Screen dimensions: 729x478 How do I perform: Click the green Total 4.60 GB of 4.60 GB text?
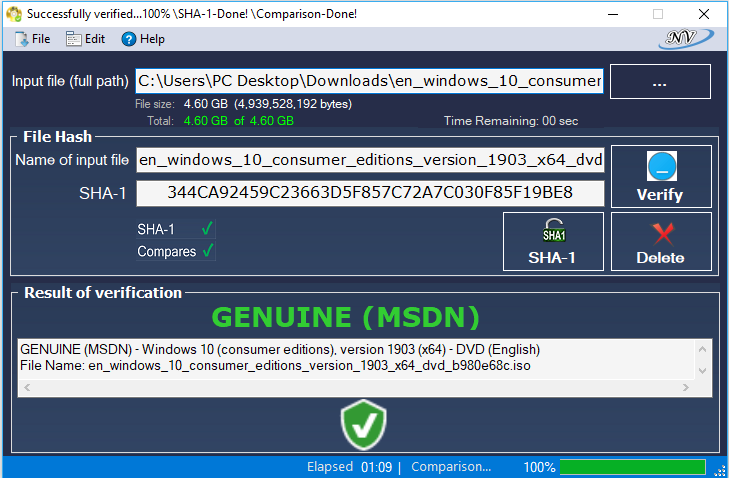[239, 121]
